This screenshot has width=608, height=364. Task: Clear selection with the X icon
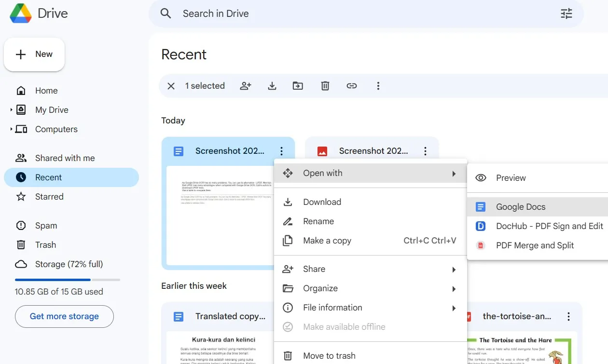click(171, 85)
